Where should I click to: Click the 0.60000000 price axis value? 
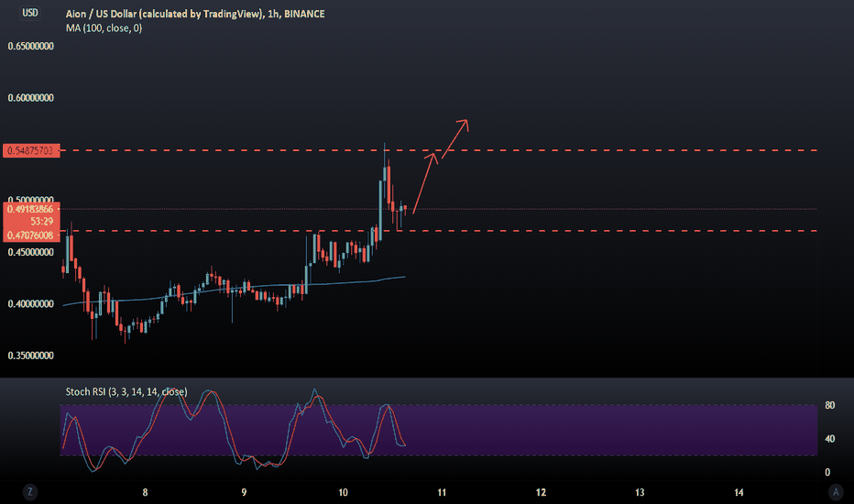coord(31,98)
